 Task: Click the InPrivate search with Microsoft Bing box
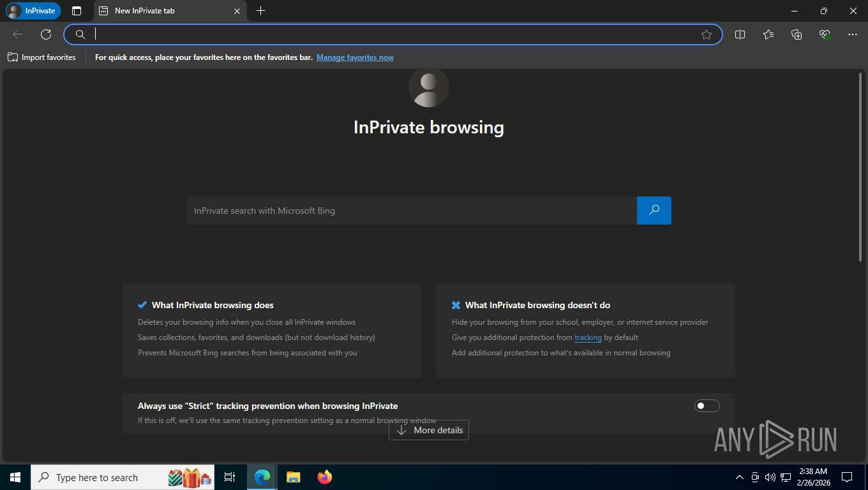[412, 211]
